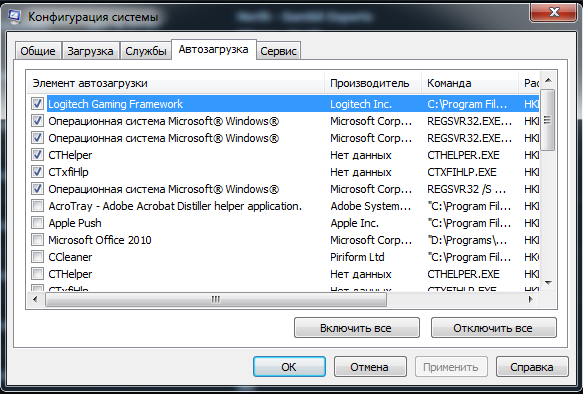Select the Apple Push row name
Screen dimensions: 583x394
click(75, 223)
